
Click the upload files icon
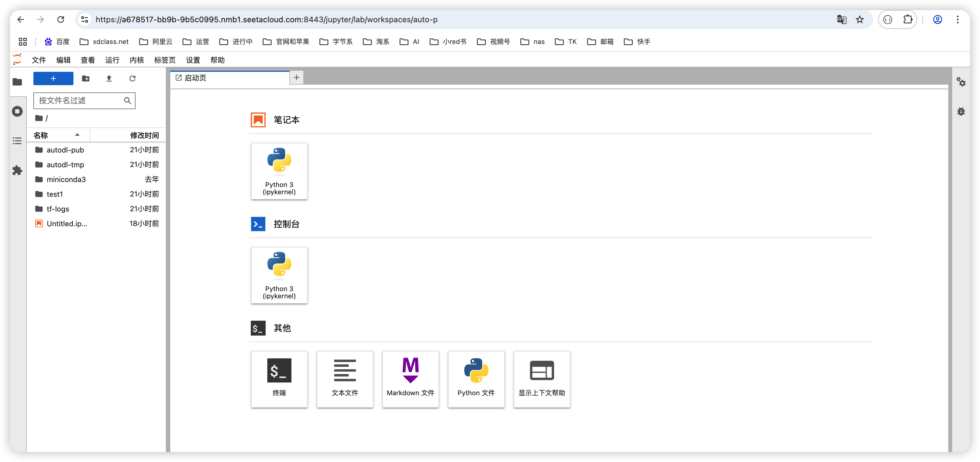[x=109, y=78]
